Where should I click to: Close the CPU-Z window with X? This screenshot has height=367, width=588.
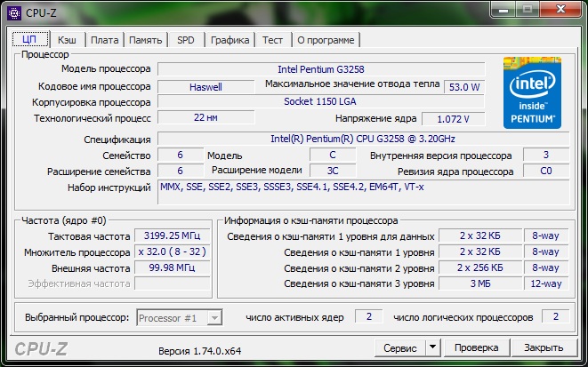pos(561,10)
